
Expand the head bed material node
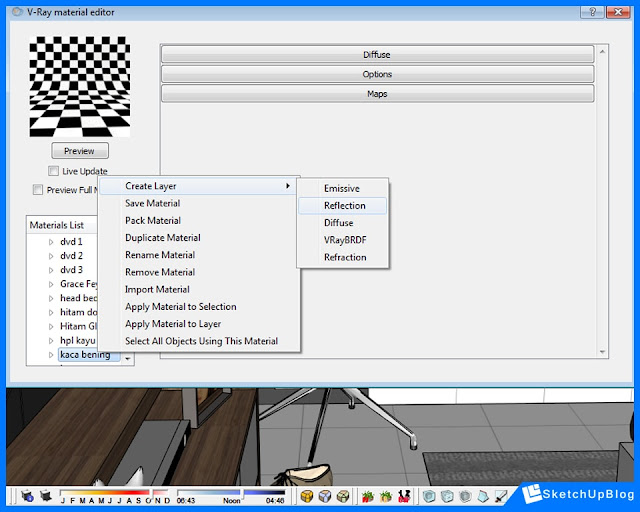click(51, 298)
